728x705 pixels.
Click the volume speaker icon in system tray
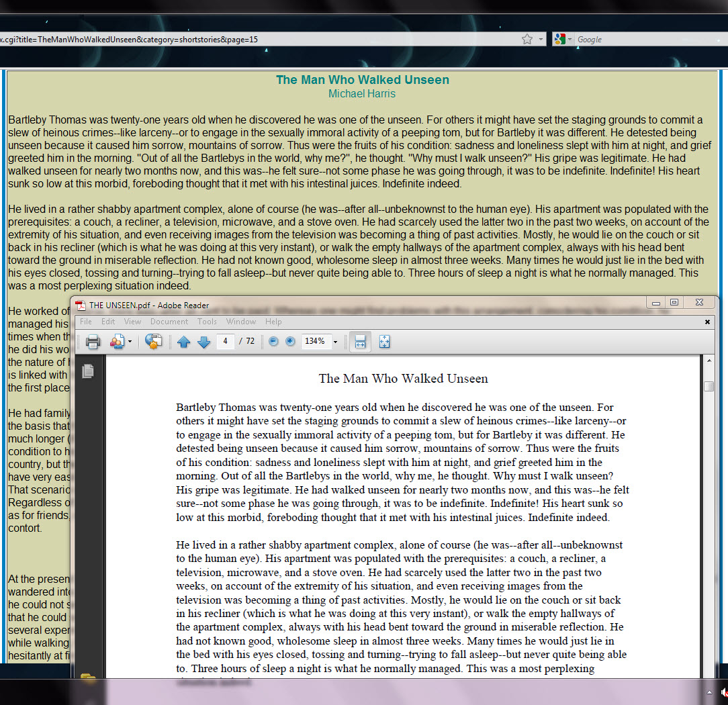pos(724,692)
